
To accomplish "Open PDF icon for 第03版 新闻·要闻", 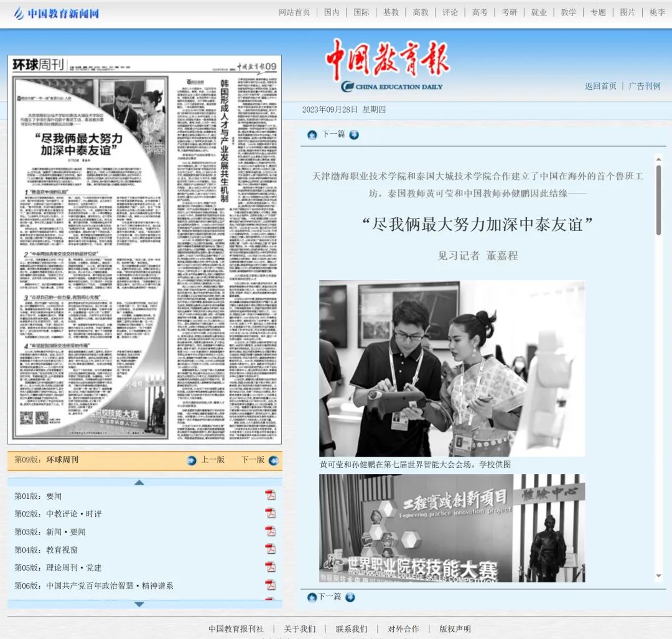I will (270, 531).
